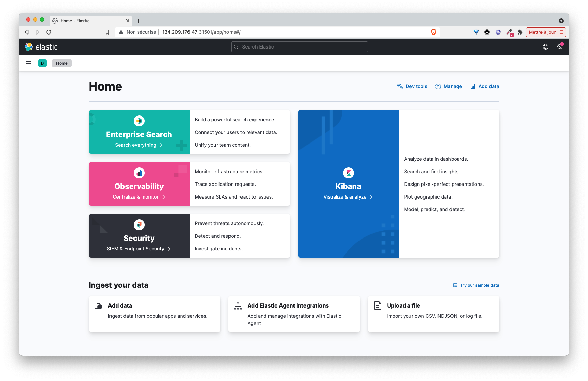Click the Kibana logo icon
The height and width of the screenshot is (381, 588).
pos(348,173)
